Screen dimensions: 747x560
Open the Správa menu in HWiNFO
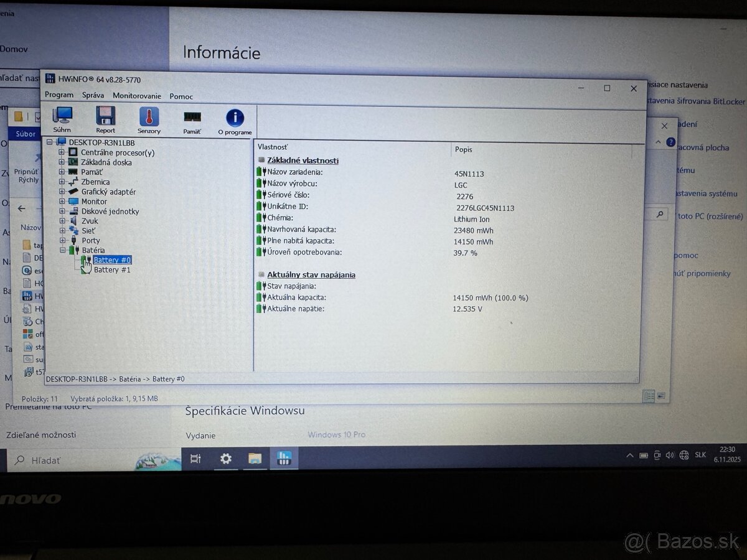[93, 96]
